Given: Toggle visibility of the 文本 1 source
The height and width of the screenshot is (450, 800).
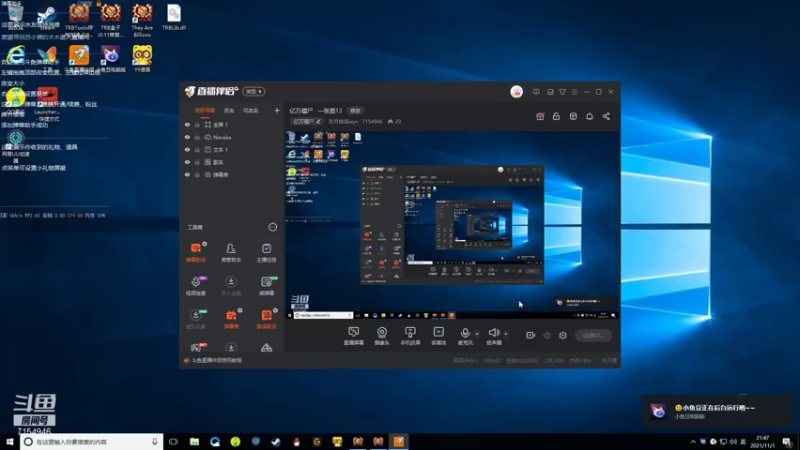Looking at the screenshot, I should 187,149.
